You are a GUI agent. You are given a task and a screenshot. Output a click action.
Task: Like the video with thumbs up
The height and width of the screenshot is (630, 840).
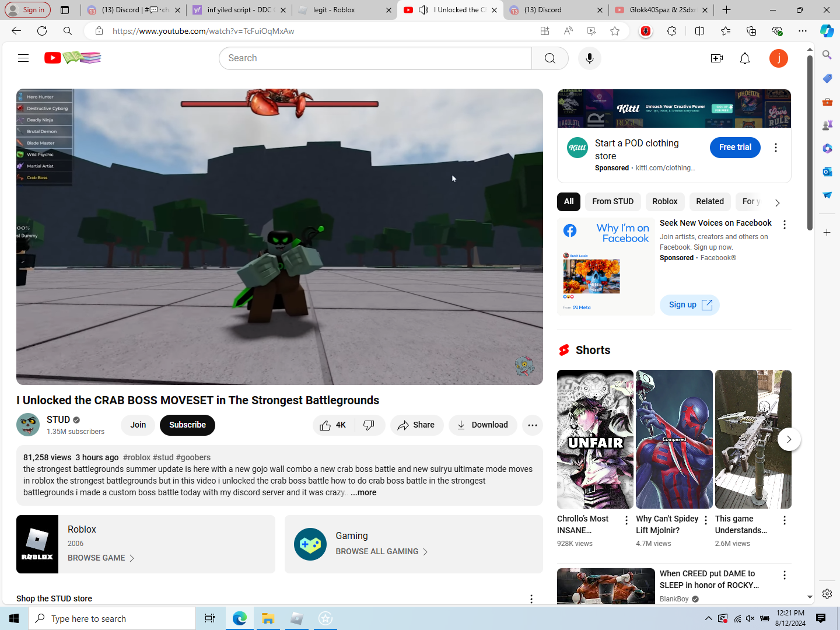coord(333,425)
